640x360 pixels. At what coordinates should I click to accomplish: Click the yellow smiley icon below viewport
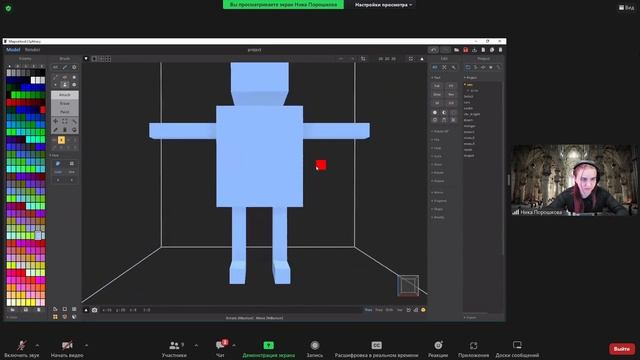[423, 310]
